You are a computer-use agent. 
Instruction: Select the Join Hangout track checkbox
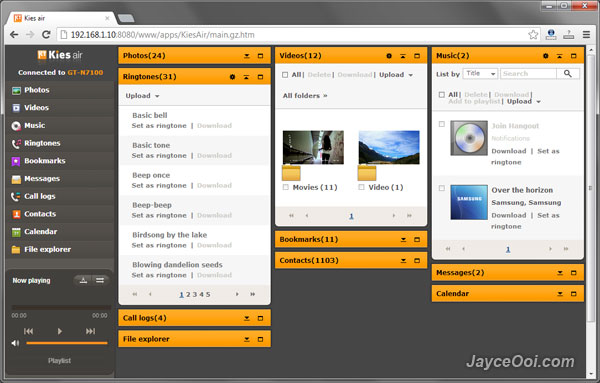click(442, 124)
